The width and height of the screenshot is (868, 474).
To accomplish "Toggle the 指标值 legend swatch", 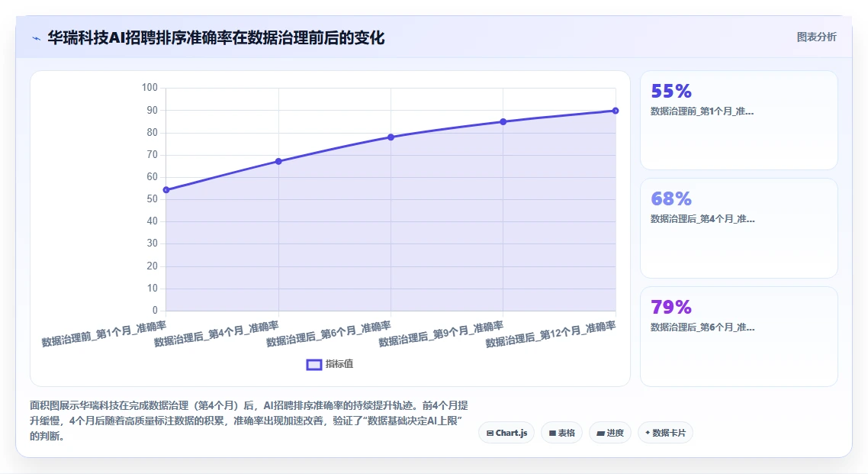I will click(x=314, y=364).
